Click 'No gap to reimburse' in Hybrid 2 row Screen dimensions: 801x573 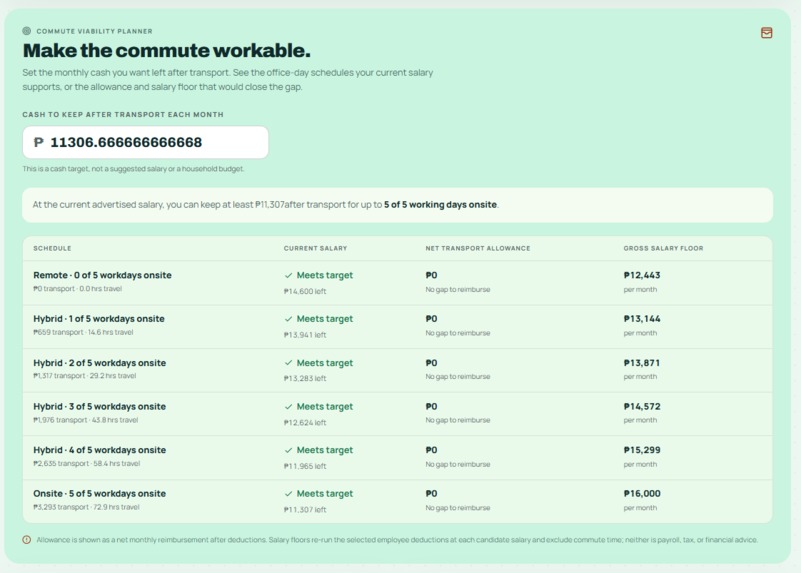coord(458,376)
